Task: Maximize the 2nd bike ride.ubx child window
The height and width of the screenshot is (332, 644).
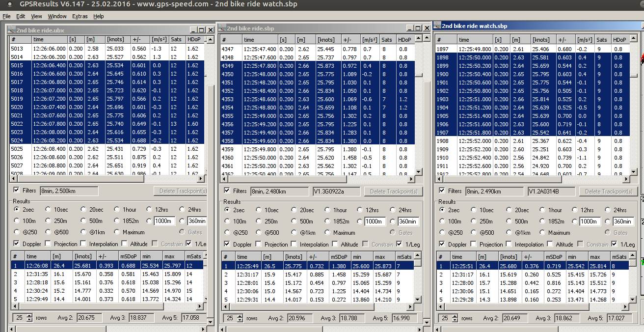Action: (x=201, y=30)
